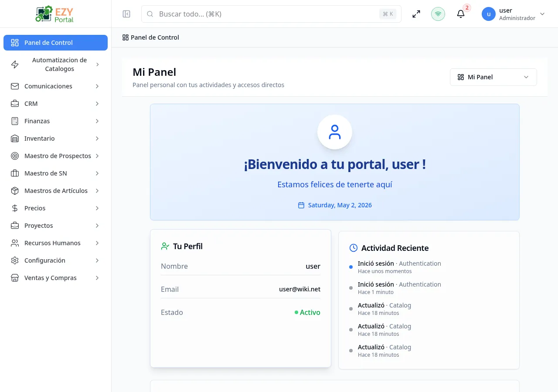Click the lightning bolt Automatizacion icon
The height and width of the screenshot is (392, 558).
(15, 64)
